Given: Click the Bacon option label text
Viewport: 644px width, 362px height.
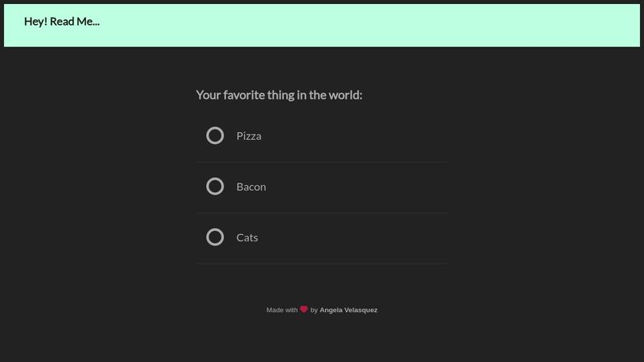Looking at the screenshot, I should 251,187.
